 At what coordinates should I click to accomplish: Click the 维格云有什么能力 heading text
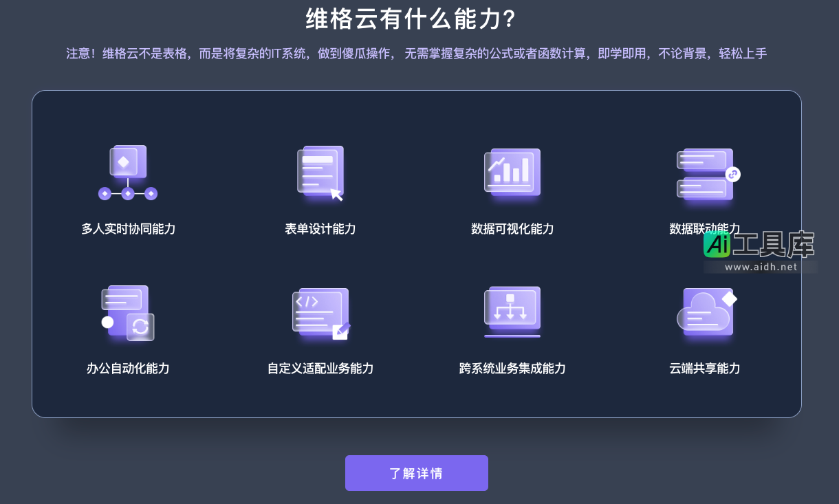[x=416, y=19]
